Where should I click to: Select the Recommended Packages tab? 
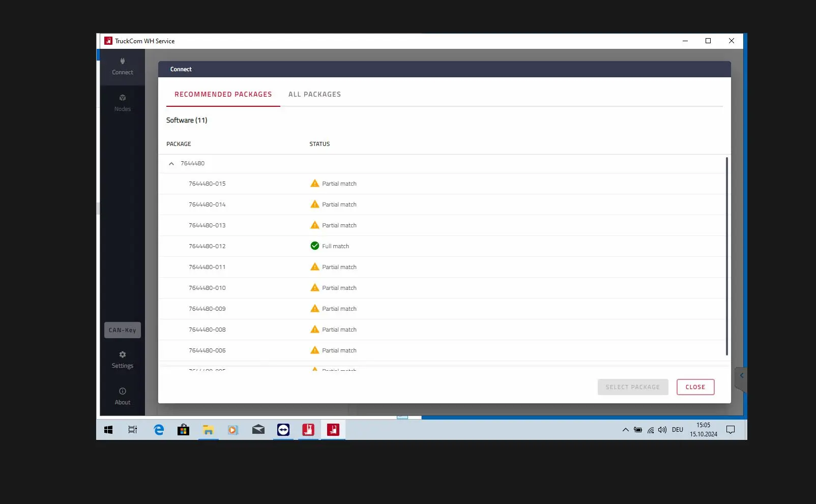223,94
